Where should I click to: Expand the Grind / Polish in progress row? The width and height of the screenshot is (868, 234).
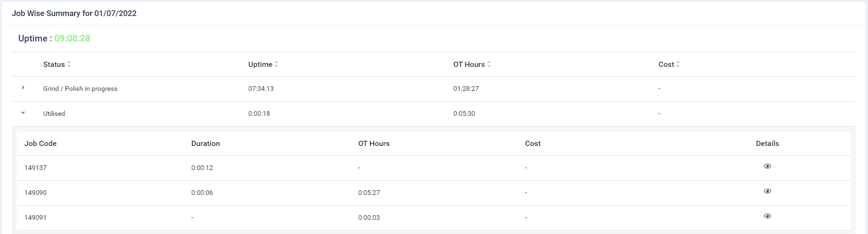click(23, 88)
